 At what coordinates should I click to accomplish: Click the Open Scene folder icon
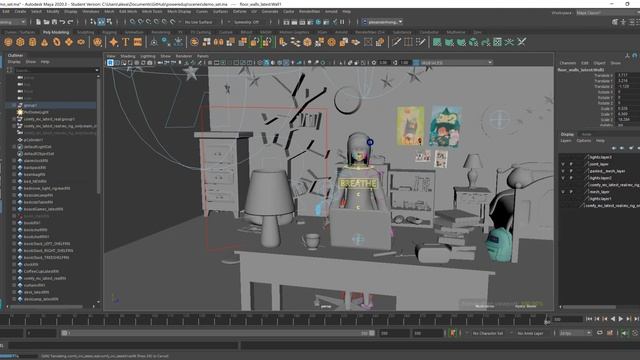point(46,22)
